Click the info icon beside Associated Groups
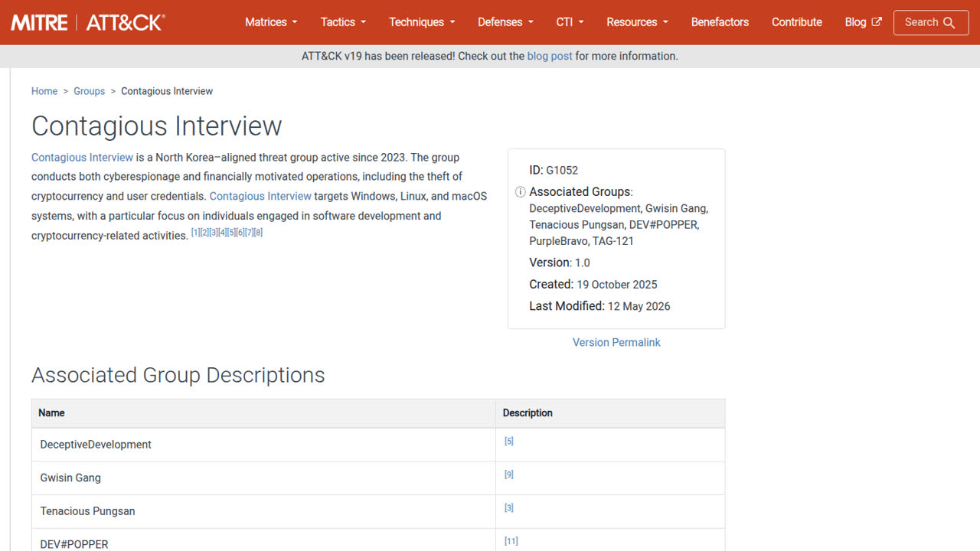The height and width of the screenshot is (551, 980). tap(520, 192)
